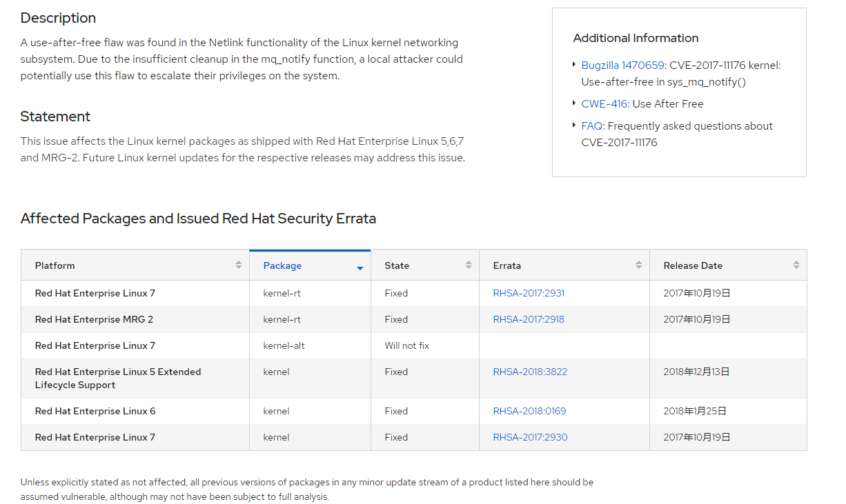Open erratum RHSA-2017:2930
Image resolution: width=846 pixels, height=504 pixels.
click(530, 437)
